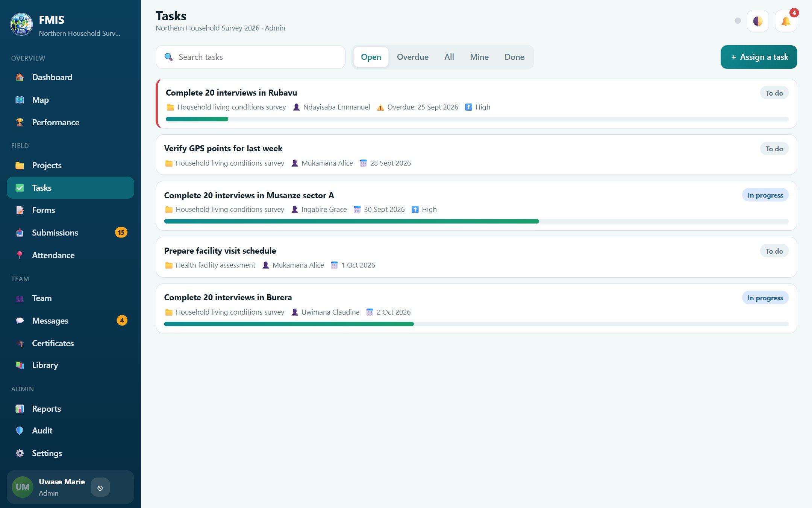Click the due date 2 Oct 2026
The width and height of the screenshot is (812, 508).
point(394,312)
